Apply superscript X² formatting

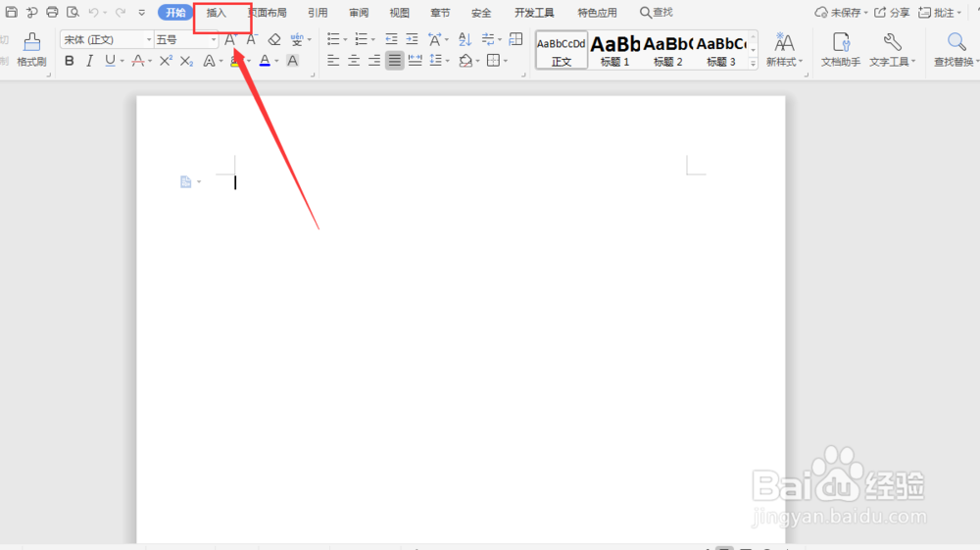click(x=166, y=61)
